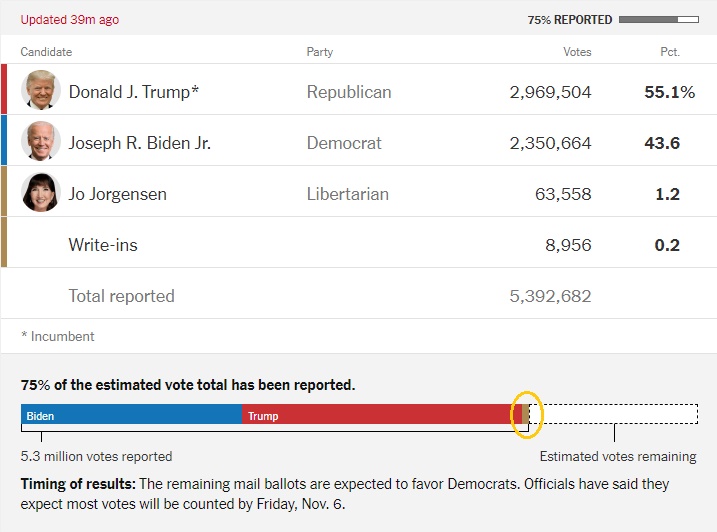Click the red Trump bar segment
717x532 pixels.
377,415
